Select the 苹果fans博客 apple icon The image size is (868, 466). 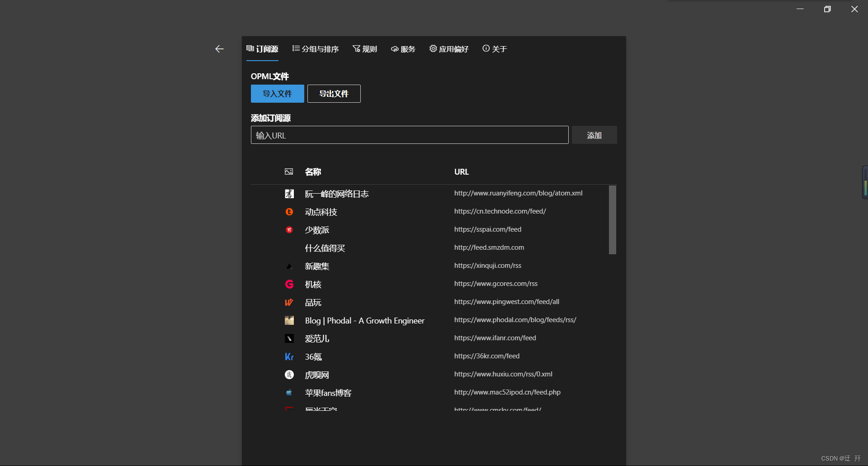click(x=289, y=393)
